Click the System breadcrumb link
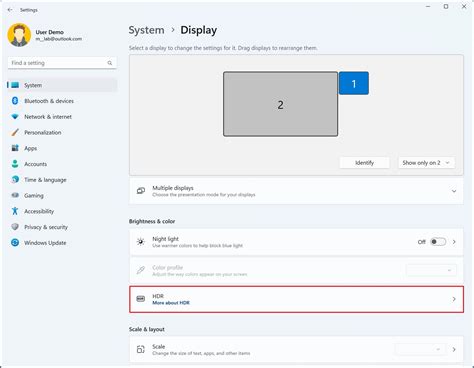The width and height of the screenshot is (474, 368). (x=146, y=30)
